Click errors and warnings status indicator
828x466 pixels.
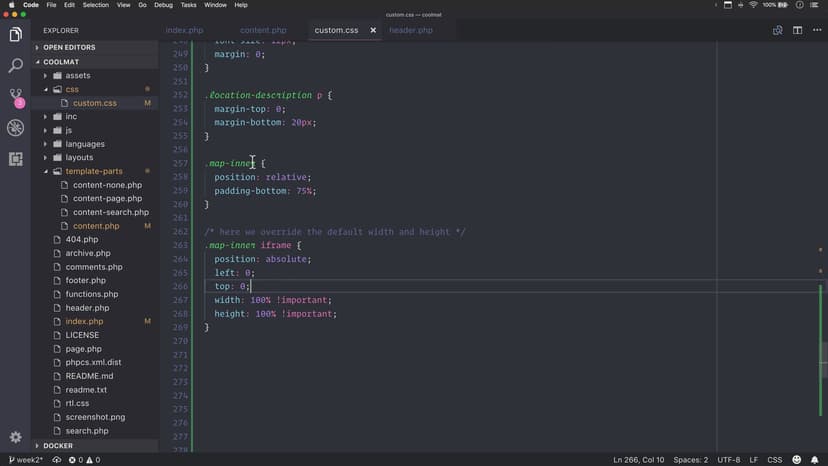point(81,460)
